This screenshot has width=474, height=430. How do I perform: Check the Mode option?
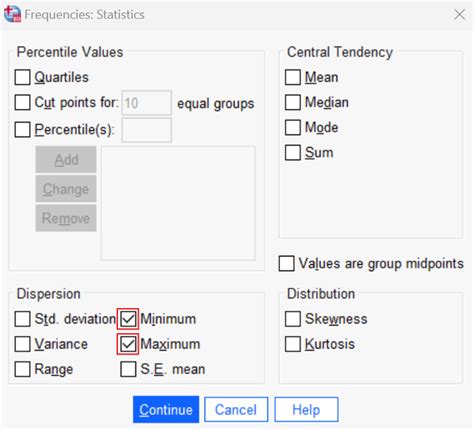coord(293,128)
